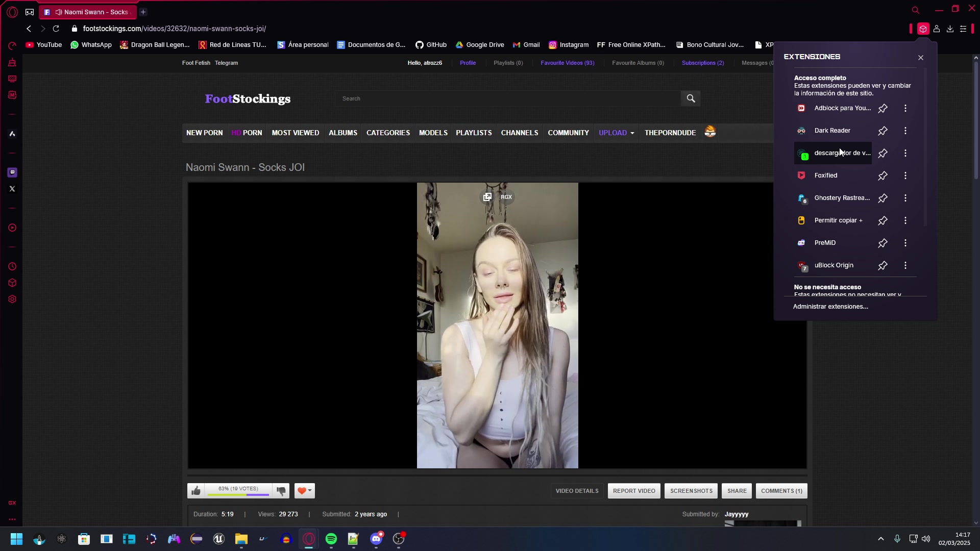The width and height of the screenshot is (980, 551).
Task: Open the Twitch sidebar icon
Action: click(x=12, y=172)
